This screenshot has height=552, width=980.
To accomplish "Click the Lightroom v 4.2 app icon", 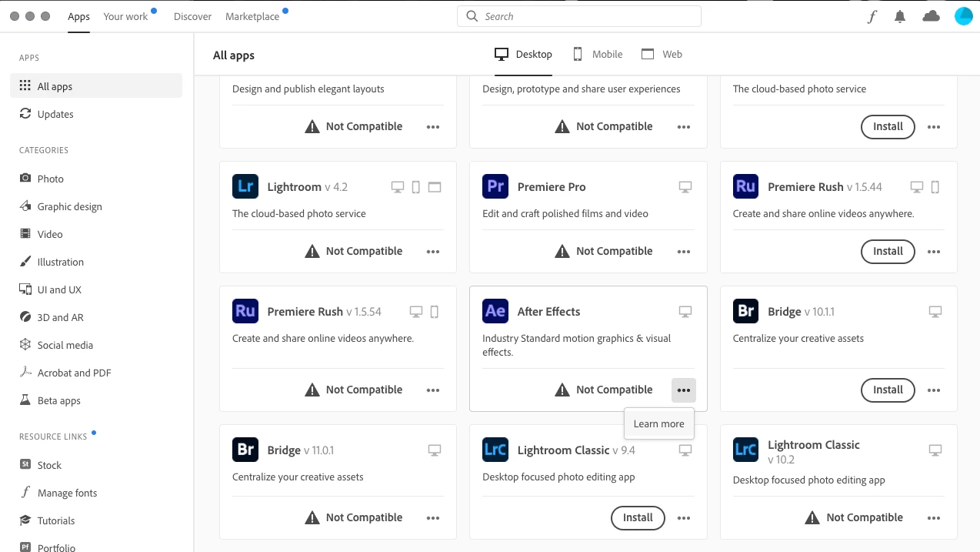I will 245,186.
